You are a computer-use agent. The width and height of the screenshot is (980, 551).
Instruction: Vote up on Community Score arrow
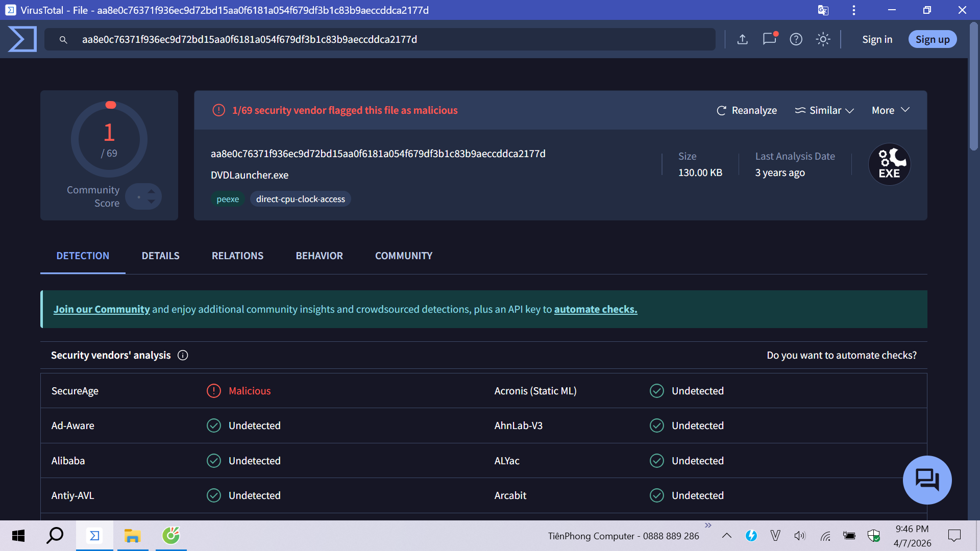(151, 192)
